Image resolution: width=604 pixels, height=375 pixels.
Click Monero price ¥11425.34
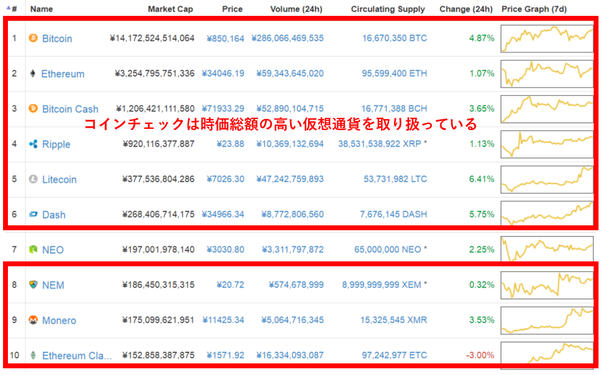pos(223,320)
